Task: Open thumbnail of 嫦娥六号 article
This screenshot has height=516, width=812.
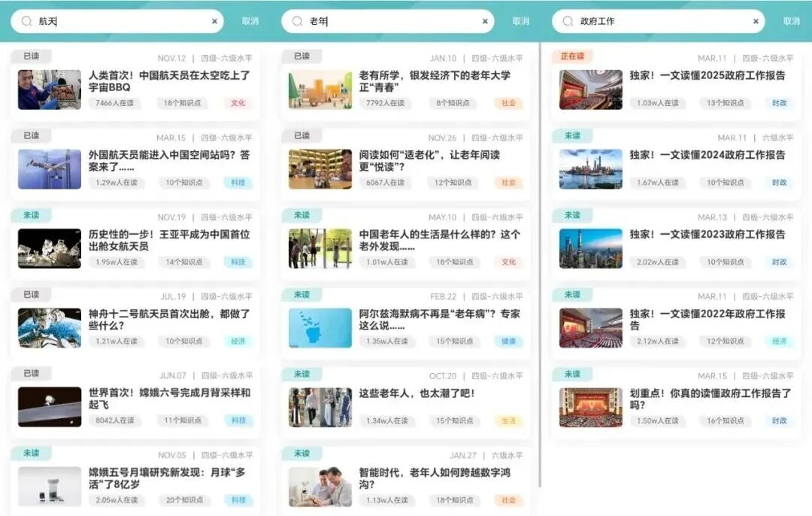Action: pos(49,407)
